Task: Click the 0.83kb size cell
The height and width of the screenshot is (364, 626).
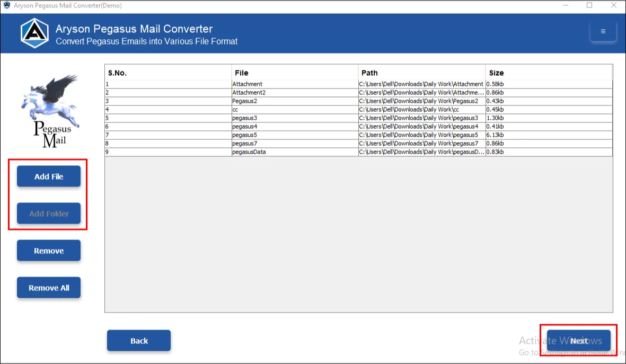Action: (x=549, y=152)
